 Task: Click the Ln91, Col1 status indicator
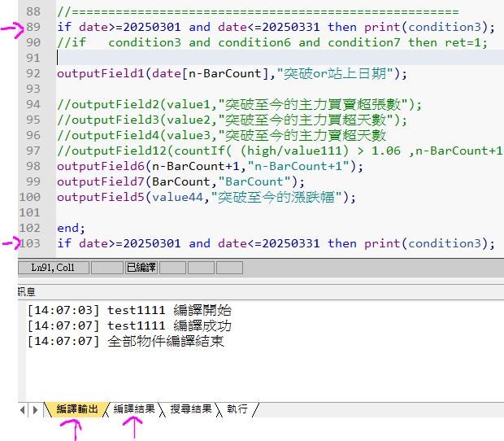pos(53,268)
